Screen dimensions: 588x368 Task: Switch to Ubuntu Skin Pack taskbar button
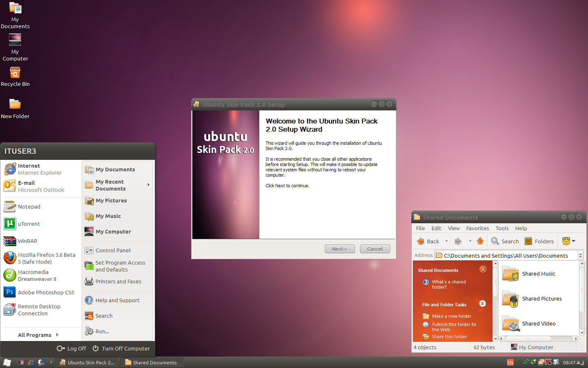[x=87, y=362]
